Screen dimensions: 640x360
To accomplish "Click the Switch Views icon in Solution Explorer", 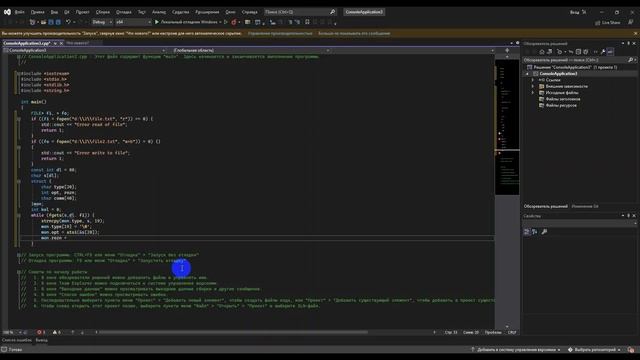I will pos(550,52).
